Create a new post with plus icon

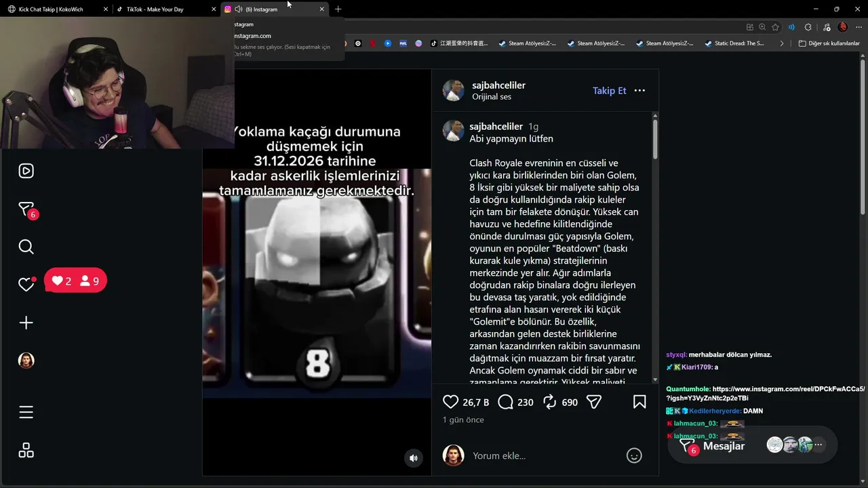[26, 323]
